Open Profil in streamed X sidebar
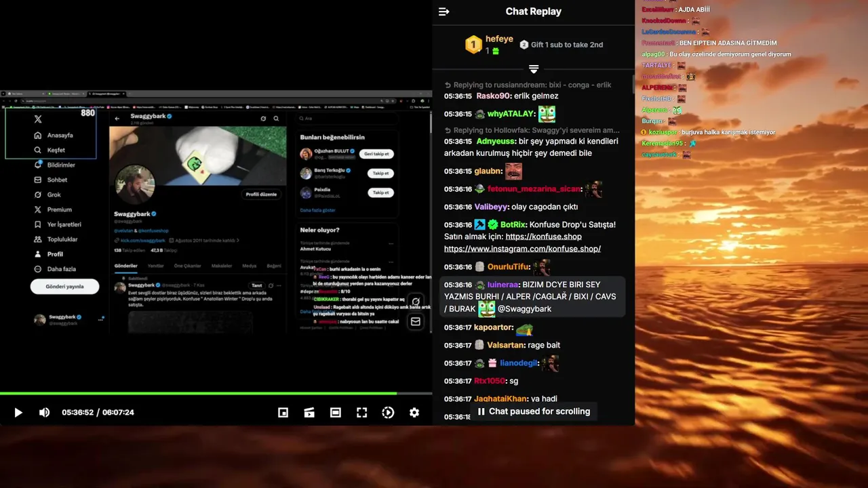The image size is (868, 488). (x=49, y=254)
